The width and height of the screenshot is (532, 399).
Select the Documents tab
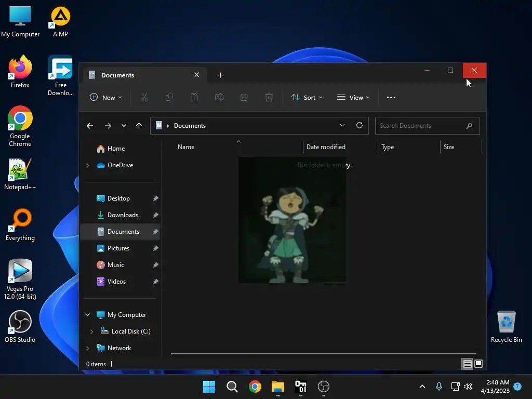pos(145,75)
